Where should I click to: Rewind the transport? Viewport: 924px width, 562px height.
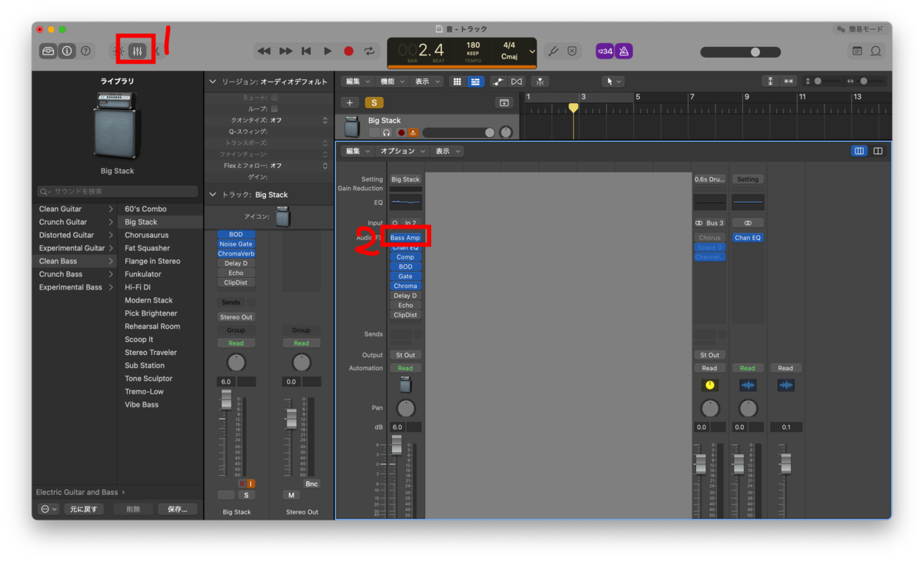[x=264, y=51]
